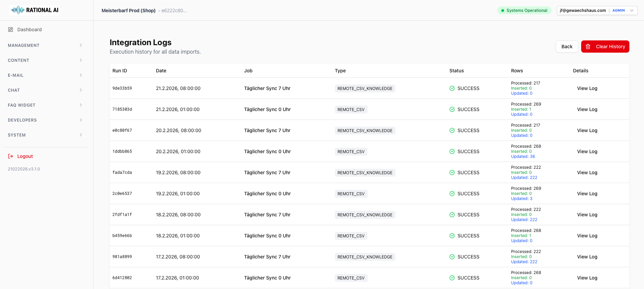Expand the System sidebar section
This screenshot has width=644, height=289.
[x=45, y=135]
